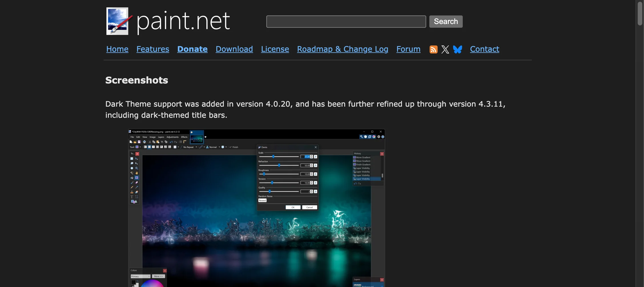Select the Shapes tool in the Tools window
The height and width of the screenshot is (287, 644).
pyautogui.click(x=134, y=202)
